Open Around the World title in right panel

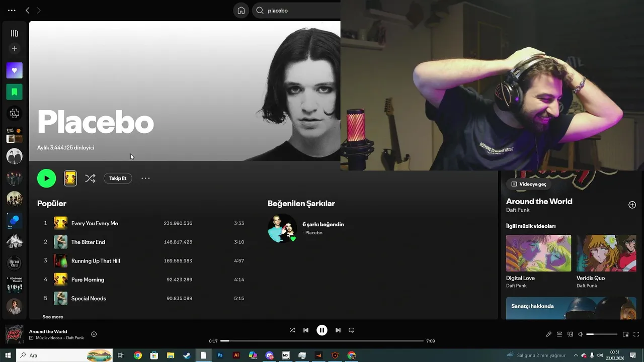(539, 201)
